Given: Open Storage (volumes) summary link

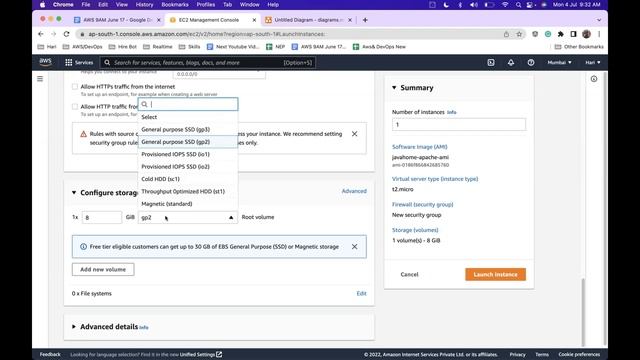Looking at the screenshot, I should (415, 230).
